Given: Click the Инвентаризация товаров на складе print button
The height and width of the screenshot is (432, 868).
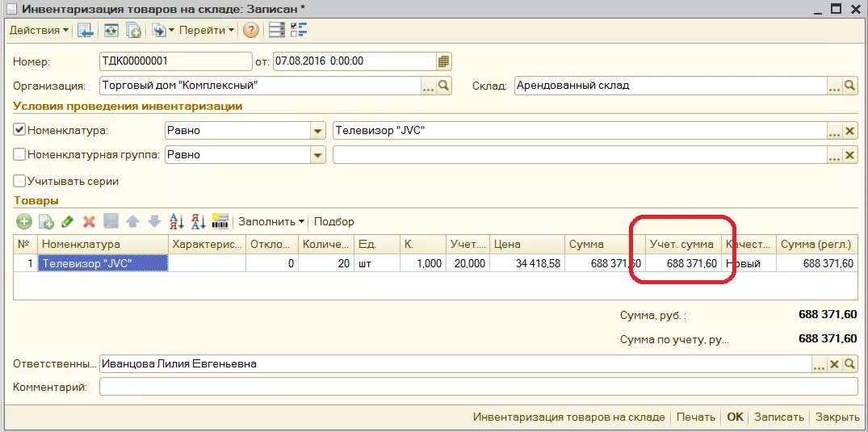Looking at the screenshot, I should [569, 417].
